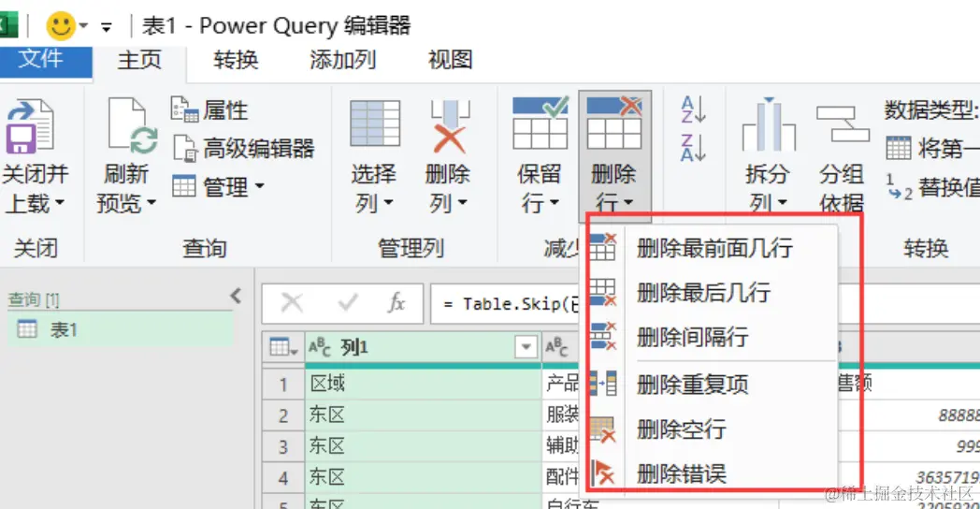The image size is (980, 509).
Task: Click the fx formula icon
Action: pos(396,303)
